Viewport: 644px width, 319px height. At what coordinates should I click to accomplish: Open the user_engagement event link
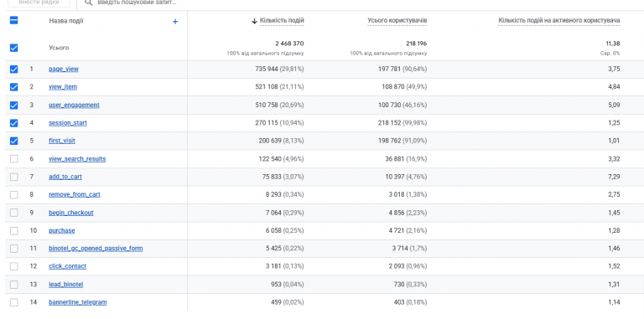tap(74, 105)
